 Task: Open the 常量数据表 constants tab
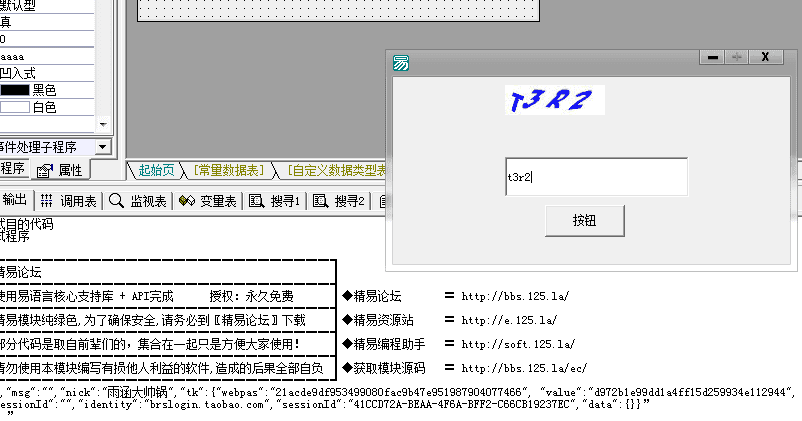[x=229, y=170]
